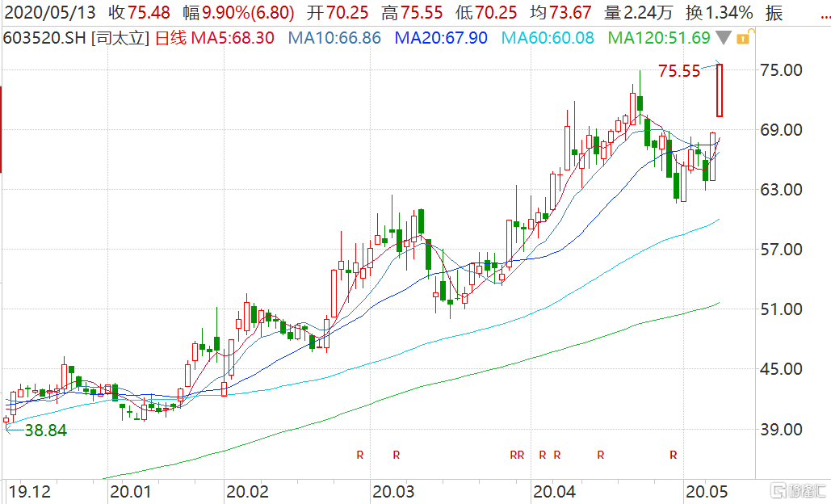Click the 45.00 price axis label

pos(782,369)
